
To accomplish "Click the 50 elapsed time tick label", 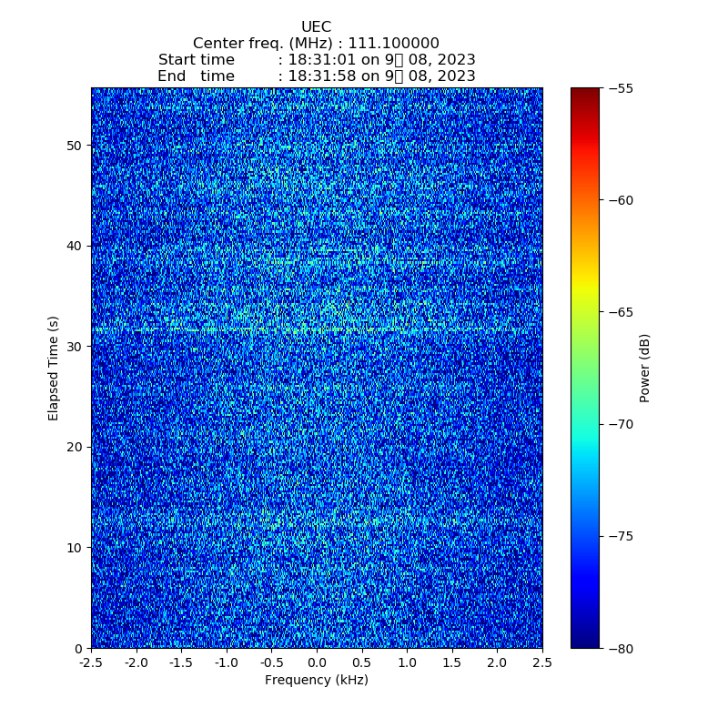I will click(75, 146).
